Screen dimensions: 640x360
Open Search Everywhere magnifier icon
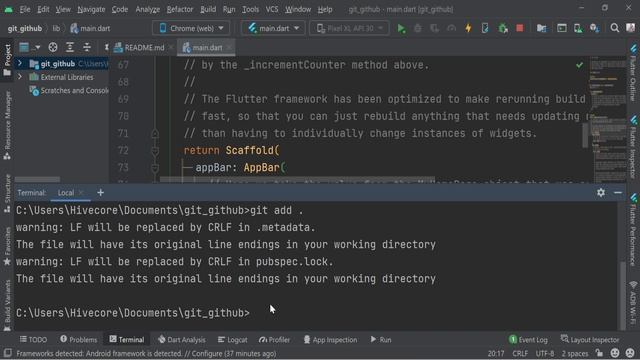tap(614, 28)
